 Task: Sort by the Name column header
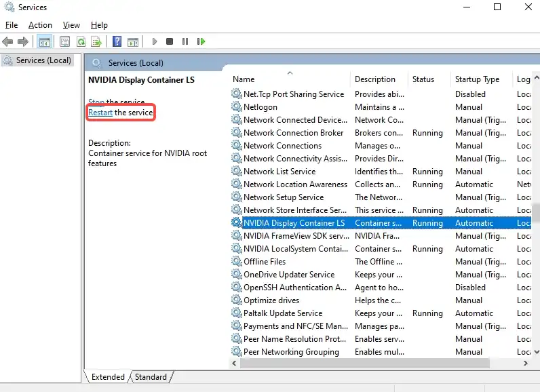[290, 79]
